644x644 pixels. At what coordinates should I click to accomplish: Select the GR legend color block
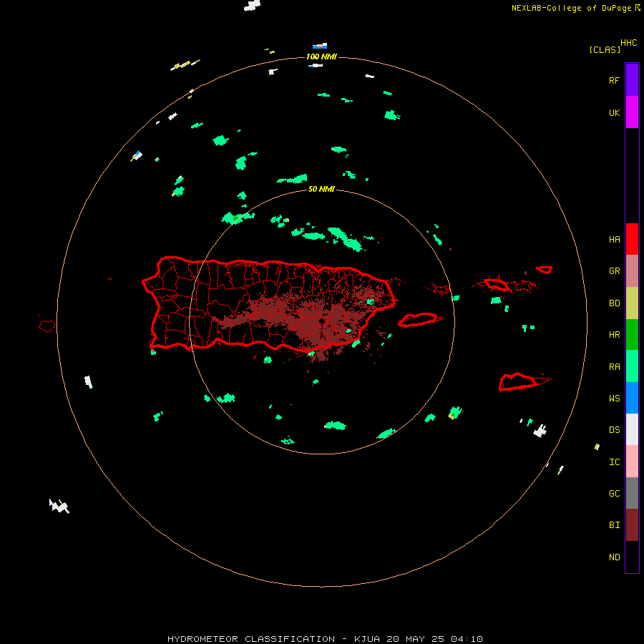632,270
